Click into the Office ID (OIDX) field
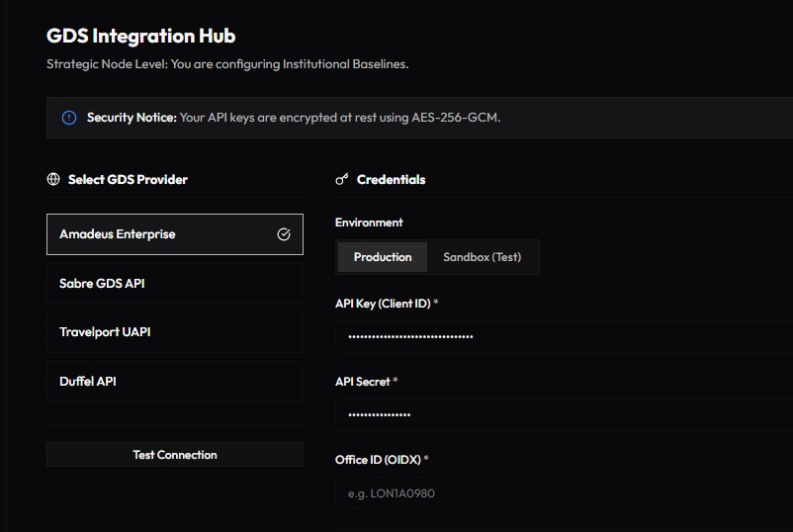 point(564,493)
